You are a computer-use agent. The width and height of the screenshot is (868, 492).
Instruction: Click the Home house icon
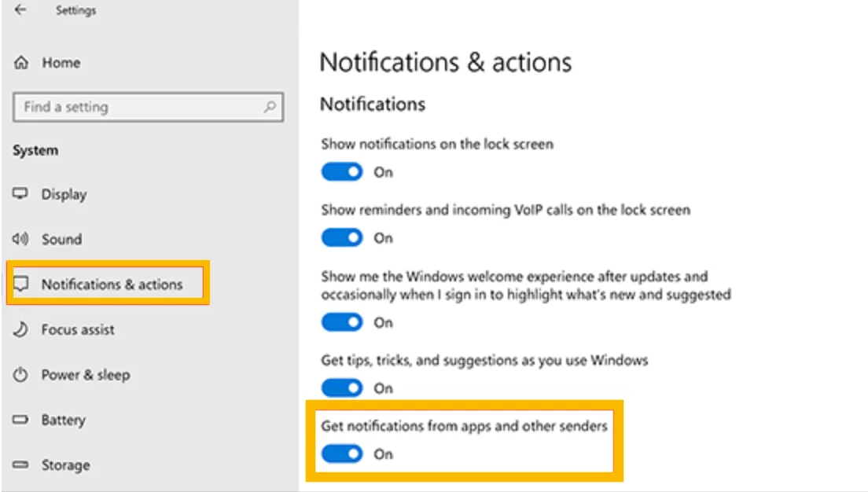click(21, 63)
